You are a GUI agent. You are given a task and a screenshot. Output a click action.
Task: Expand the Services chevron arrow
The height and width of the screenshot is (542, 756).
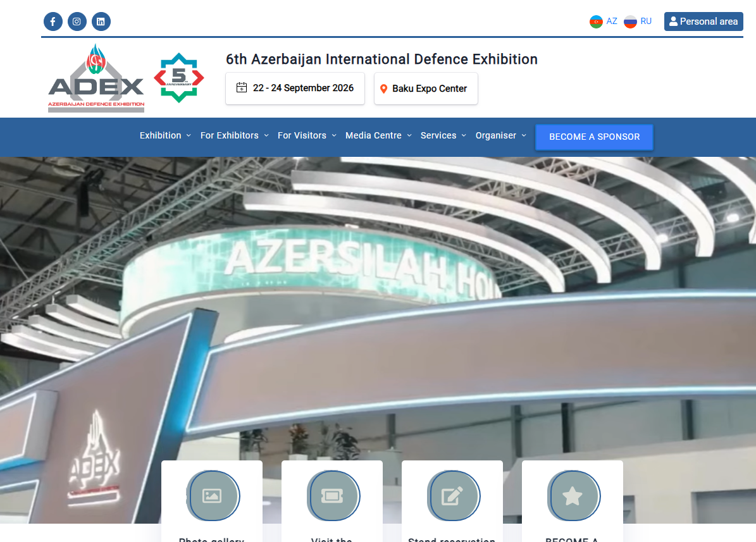pyautogui.click(x=464, y=135)
